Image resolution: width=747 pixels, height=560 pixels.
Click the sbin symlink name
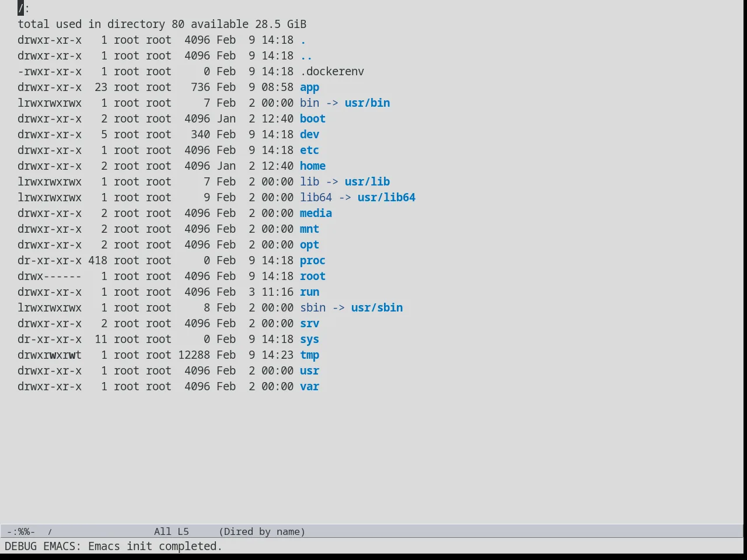(x=313, y=307)
